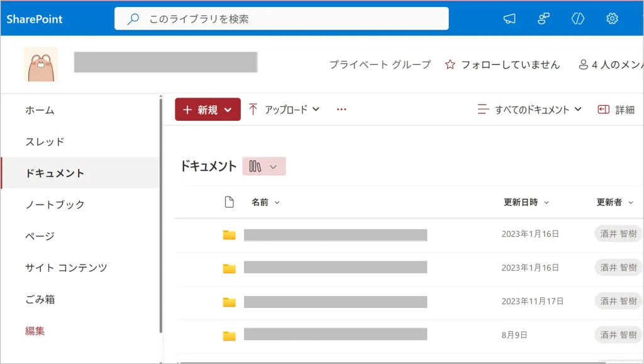
Task: Click the file type column icon
Action: (230, 202)
